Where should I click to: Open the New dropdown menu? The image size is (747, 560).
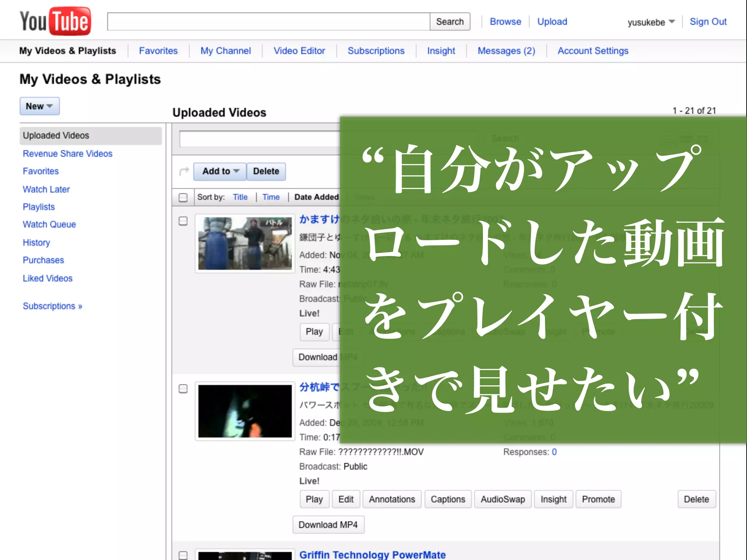click(x=39, y=106)
